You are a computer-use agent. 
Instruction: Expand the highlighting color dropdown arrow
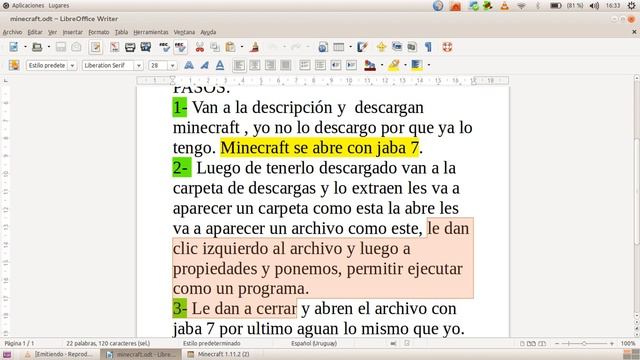point(405,65)
